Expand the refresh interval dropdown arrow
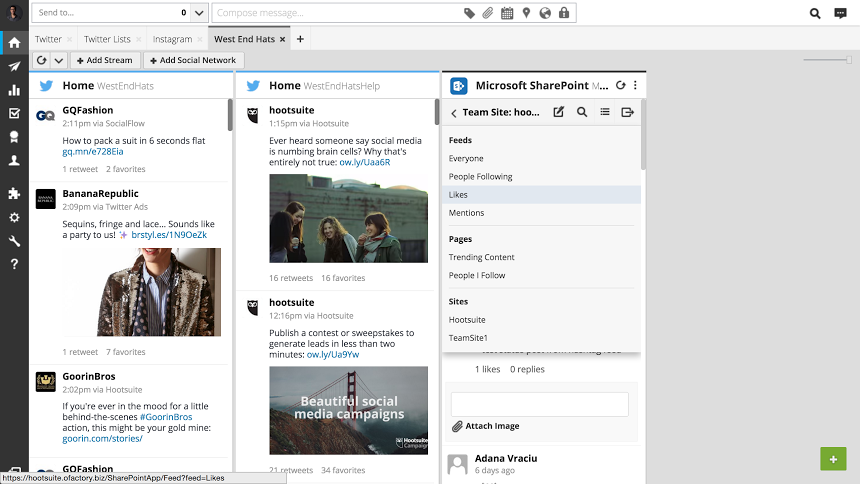This screenshot has width=860, height=484. pyautogui.click(x=59, y=60)
